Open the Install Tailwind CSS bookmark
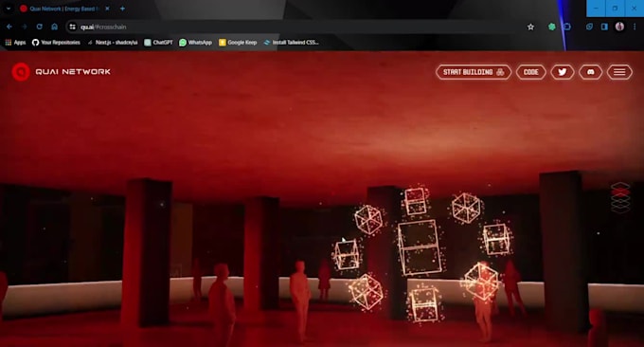The image size is (644, 347). pos(291,43)
